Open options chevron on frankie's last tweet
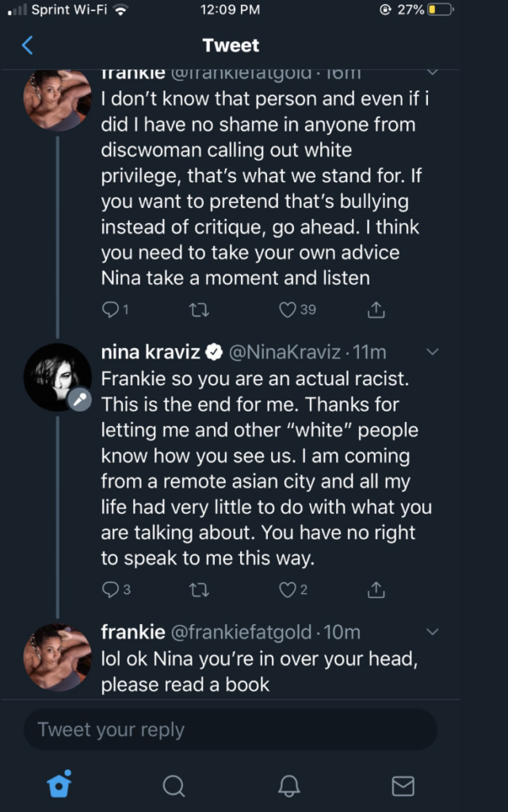Screen dimensions: 508x812 pyautogui.click(x=433, y=632)
